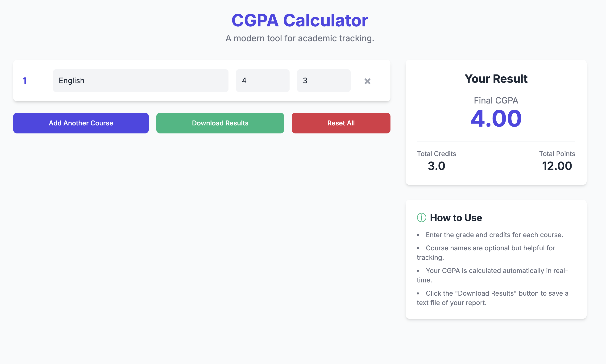Image resolution: width=606 pixels, height=364 pixels.
Task: Click the bullet about Download Results button
Action: pyautogui.click(x=492, y=298)
